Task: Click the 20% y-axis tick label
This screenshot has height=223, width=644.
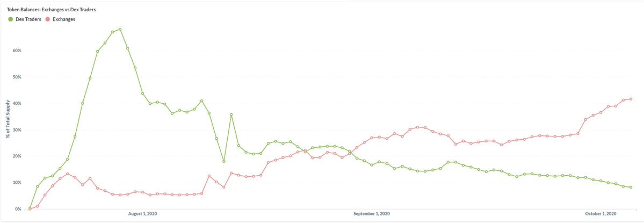Action: pos(17,156)
